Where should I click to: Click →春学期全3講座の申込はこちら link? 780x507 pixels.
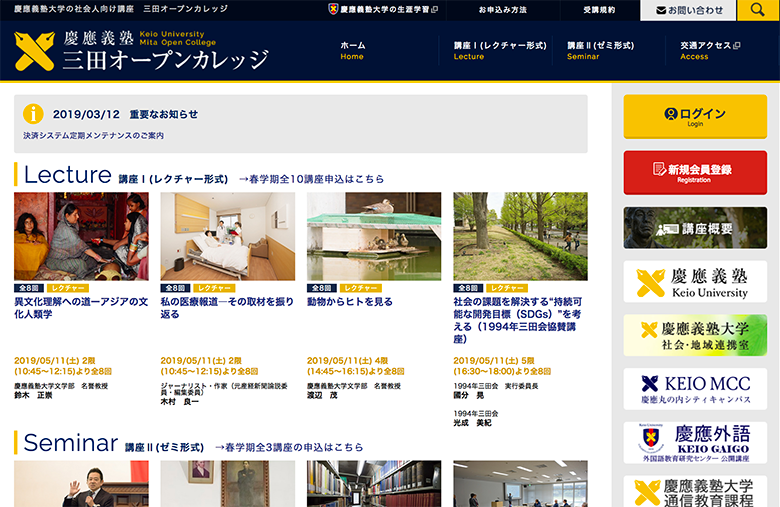289,447
